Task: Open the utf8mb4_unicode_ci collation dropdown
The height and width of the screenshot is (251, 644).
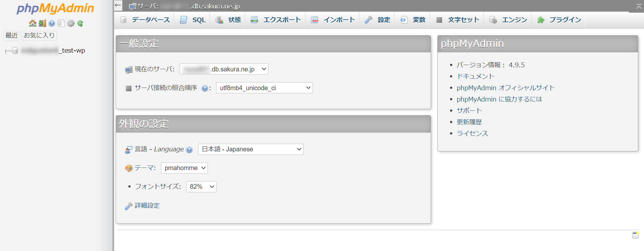Action: coord(264,88)
